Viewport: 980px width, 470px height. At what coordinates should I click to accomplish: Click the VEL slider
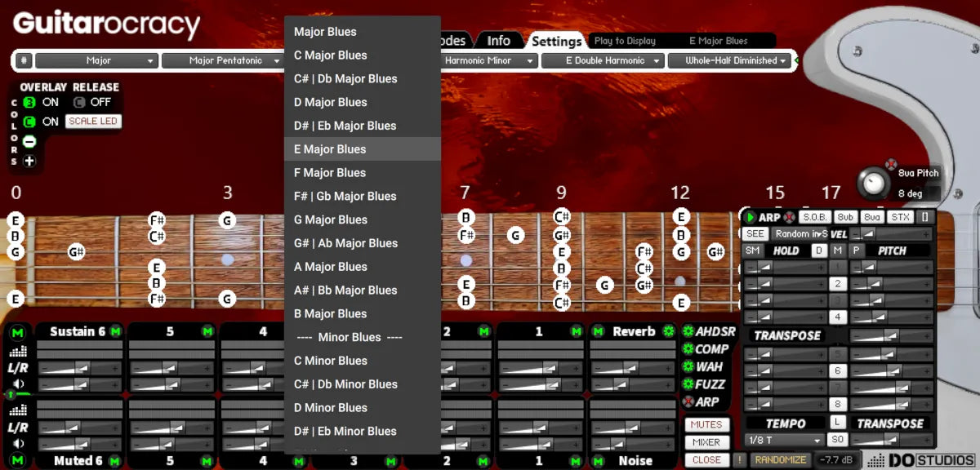[890, 234]
